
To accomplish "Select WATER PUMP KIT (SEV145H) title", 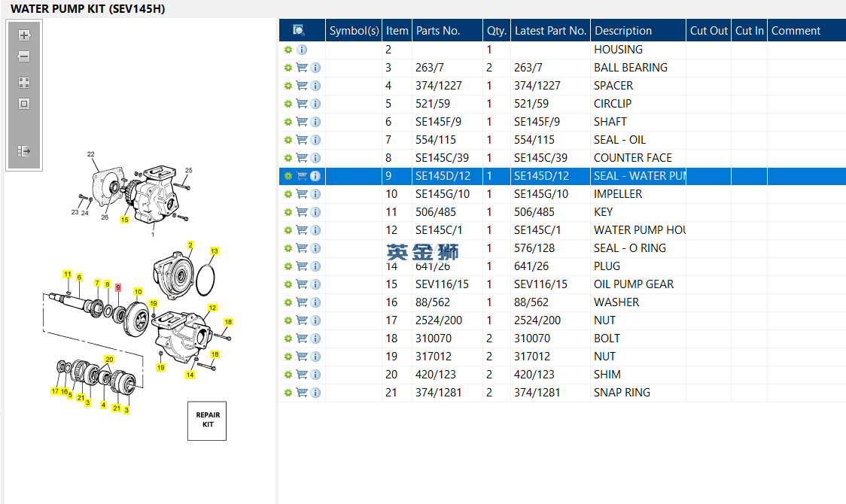I will (x=88, y=8).
